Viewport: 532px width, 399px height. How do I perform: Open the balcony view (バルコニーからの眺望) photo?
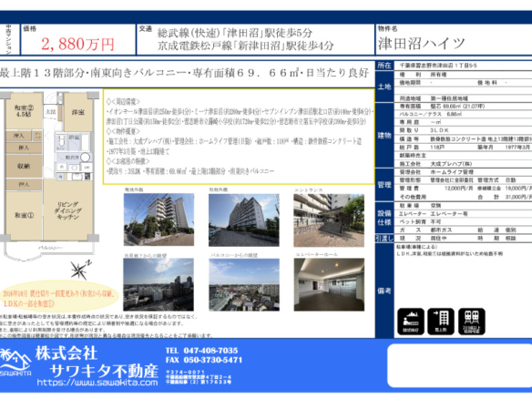tap(244, 284)
